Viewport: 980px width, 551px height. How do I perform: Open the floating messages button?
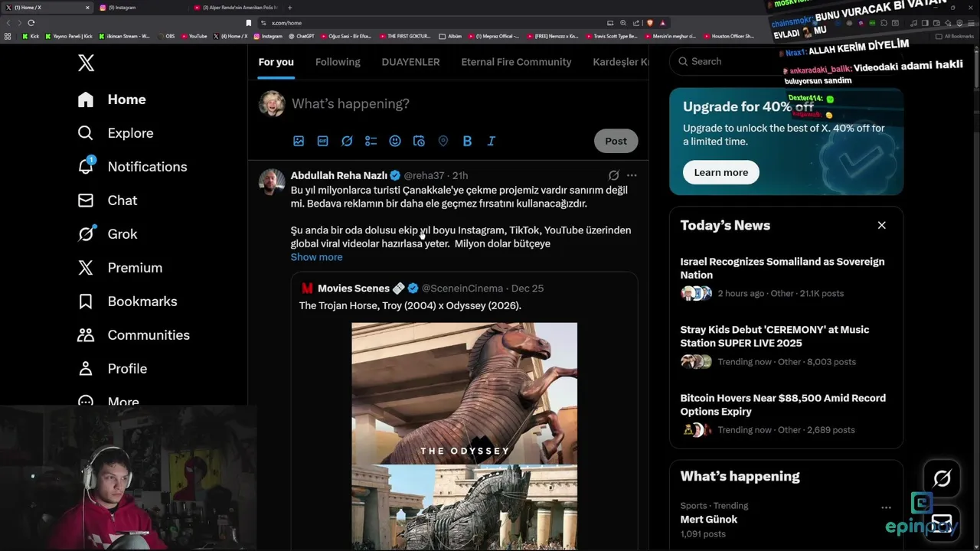pyautogui.click(x=942, y=524)
